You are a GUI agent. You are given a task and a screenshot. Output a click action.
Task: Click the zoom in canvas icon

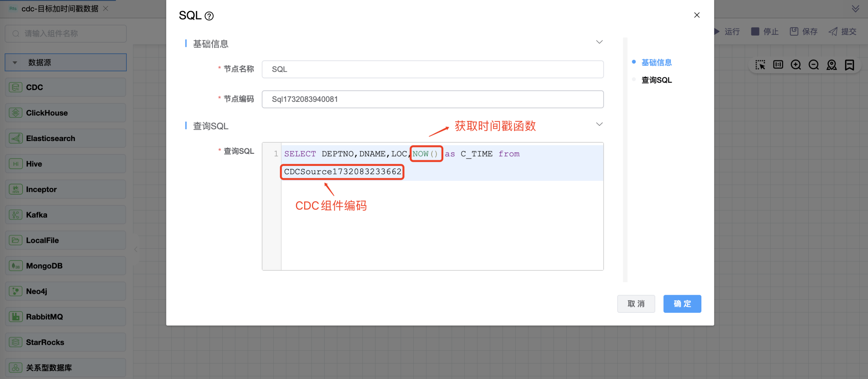(x=796, y=65)
